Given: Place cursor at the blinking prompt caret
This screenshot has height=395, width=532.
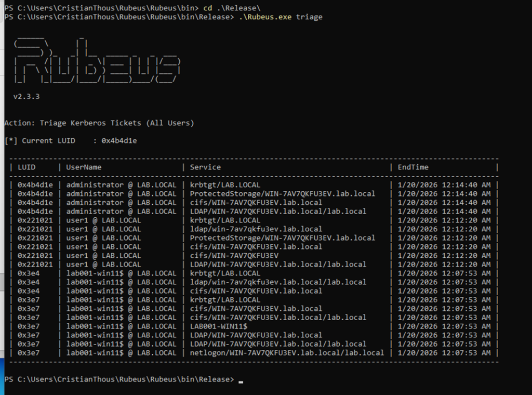Looking at the screenshot, I should 241,380.
